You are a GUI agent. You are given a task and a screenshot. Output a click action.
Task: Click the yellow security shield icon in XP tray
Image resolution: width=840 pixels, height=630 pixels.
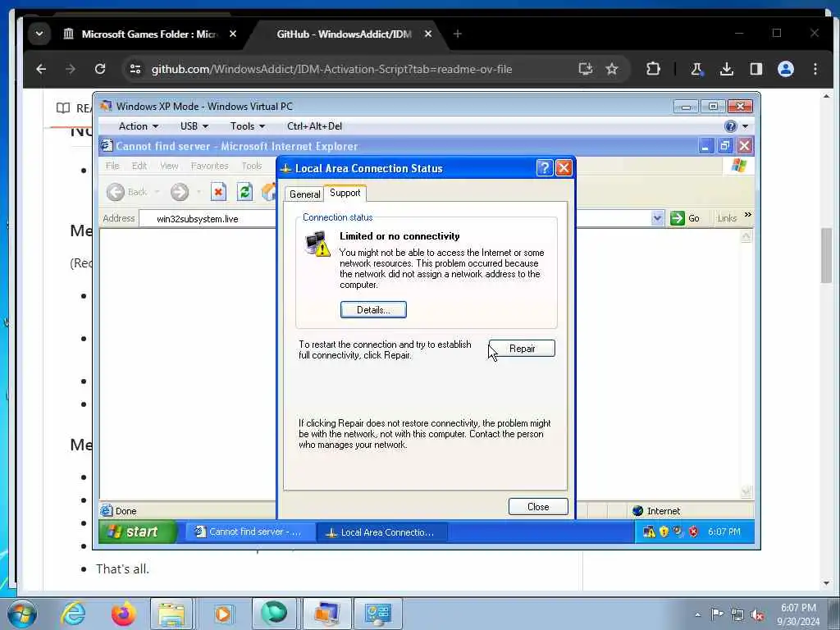(x=664, y=532)
